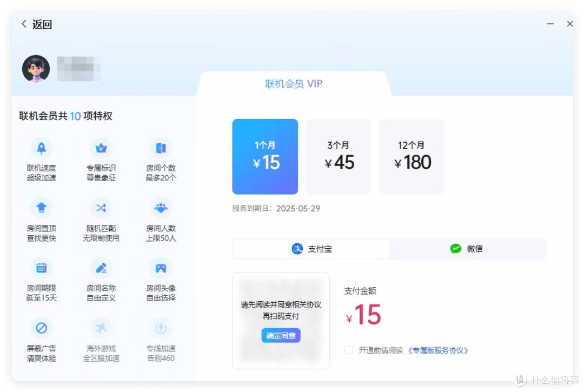Select the 随机匹配 shuffle icon
The height and width of the screenshot is (392, 584).
(x=101, y=208)
